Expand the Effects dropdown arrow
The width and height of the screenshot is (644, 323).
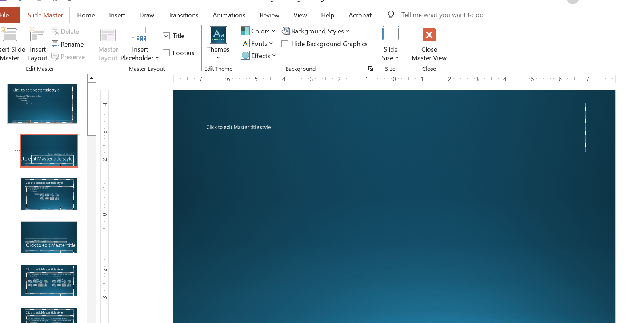(x=274, y=56)
